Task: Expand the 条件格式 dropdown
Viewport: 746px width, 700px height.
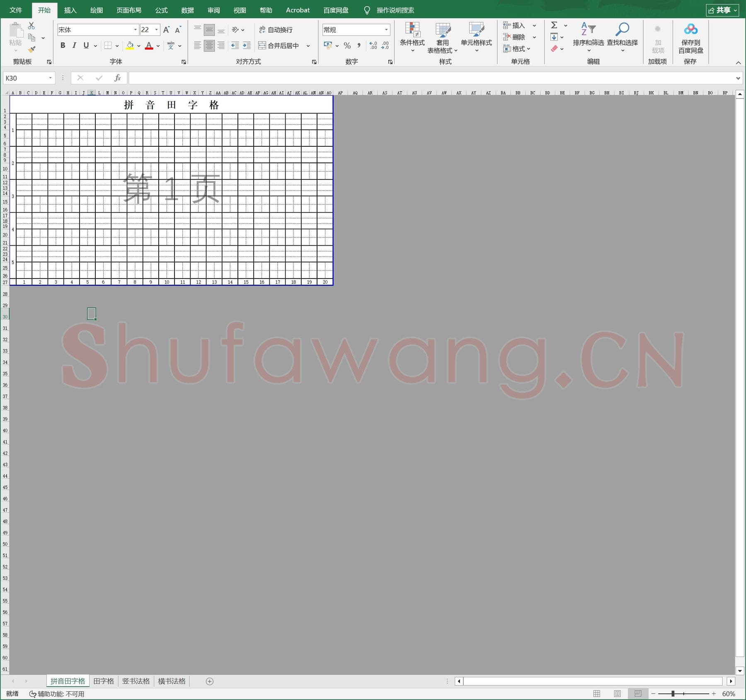Action: point(412,51)
